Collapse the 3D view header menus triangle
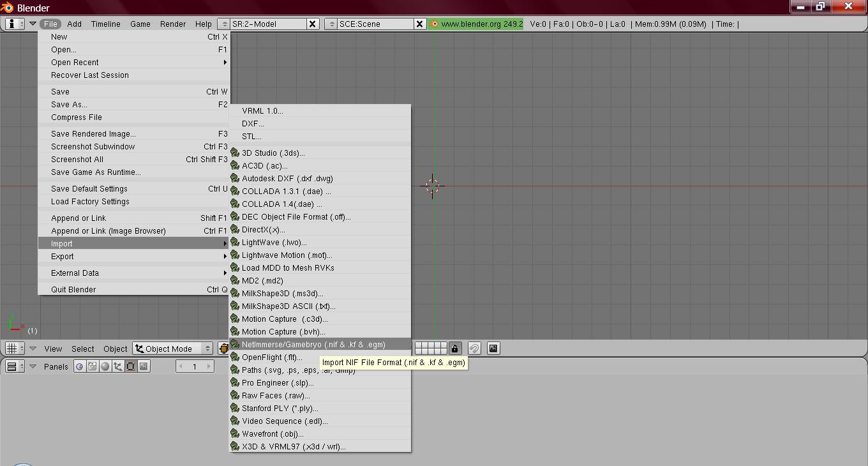The height and width of the screenshot is (466, 868). (x=33, y=349)
